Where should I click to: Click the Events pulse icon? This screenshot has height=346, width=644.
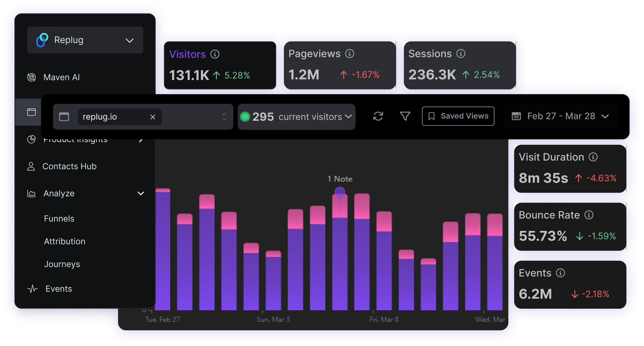pos(32,289)
